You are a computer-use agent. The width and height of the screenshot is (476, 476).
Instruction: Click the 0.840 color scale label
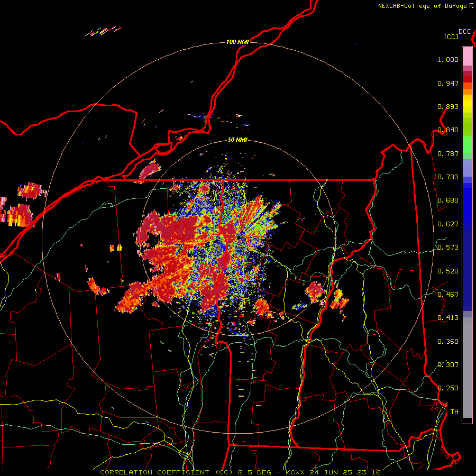[x=448, y=130]
